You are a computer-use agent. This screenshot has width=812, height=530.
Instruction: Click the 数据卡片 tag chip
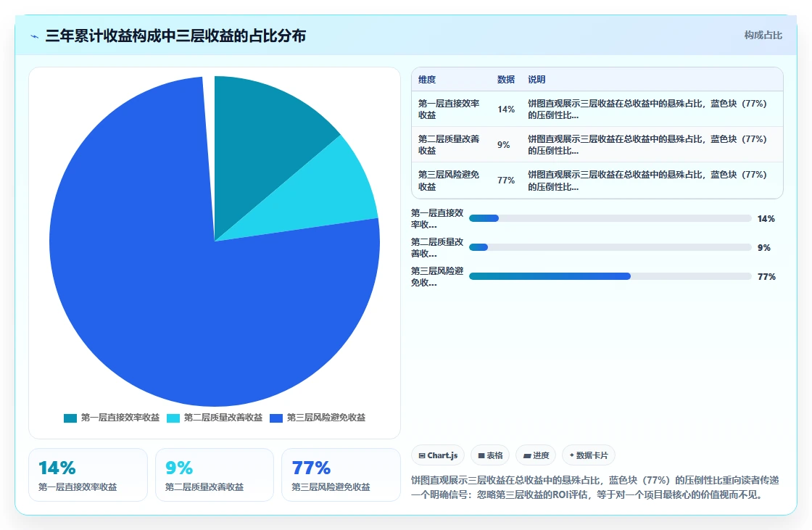click(x=588, y=455)
